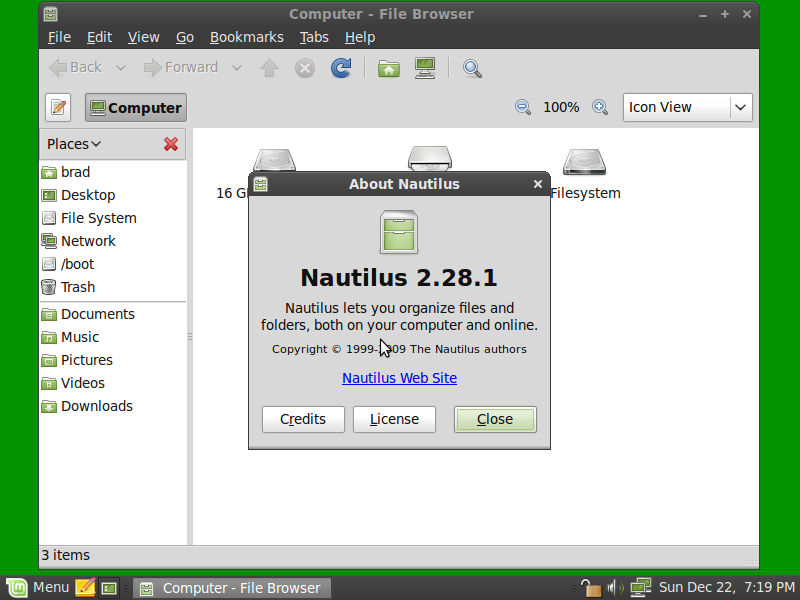This screenshot has width=800, height=600.
Task: Open Documents bookmark in sidebar
Action: [113, 314]
